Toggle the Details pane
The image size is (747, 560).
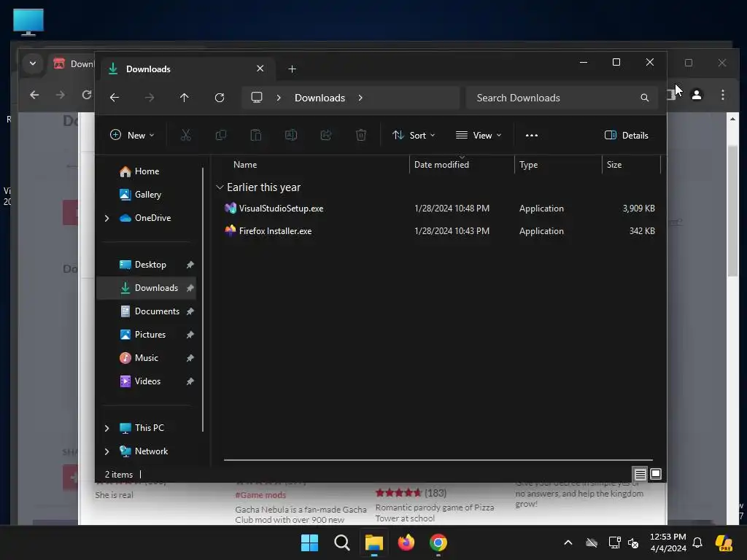[626, 135]
